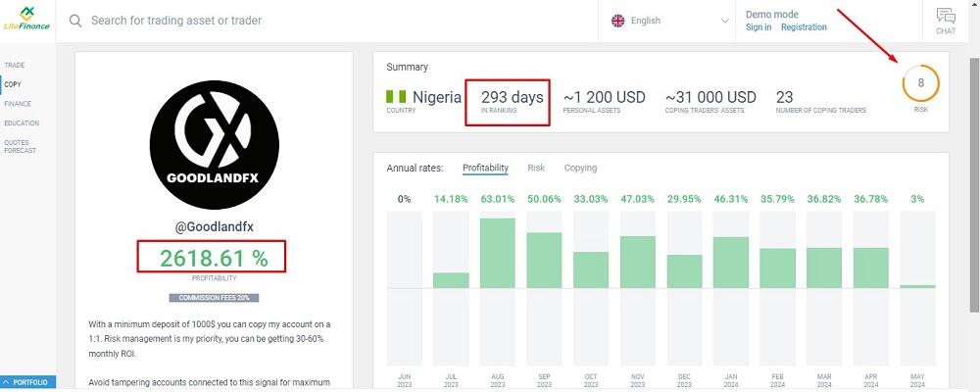
Task: Open the Trade sidebar menu
Action: 15,65
